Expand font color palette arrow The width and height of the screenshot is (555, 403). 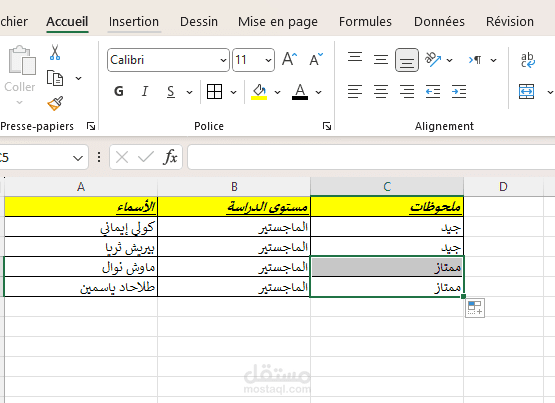tap(319, 92)
